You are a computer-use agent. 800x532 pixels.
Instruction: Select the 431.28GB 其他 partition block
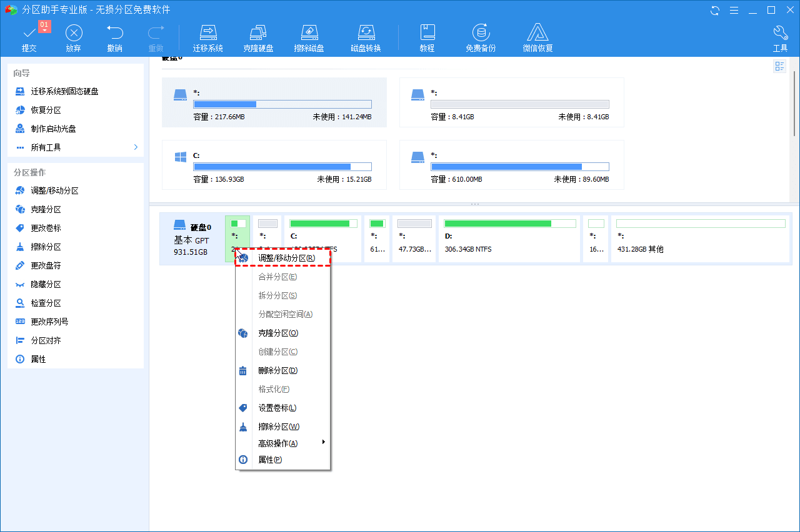click(x=701, y=239)
